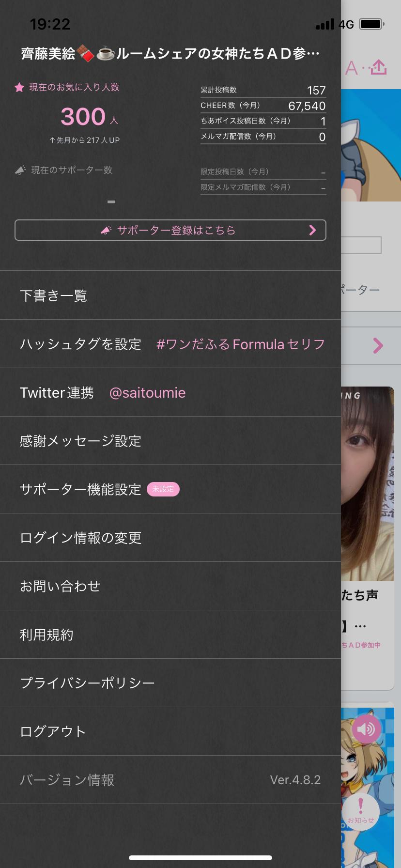Open 利用規約 terms page
This screenshot has height=868, width=401.
click(170, 635)
